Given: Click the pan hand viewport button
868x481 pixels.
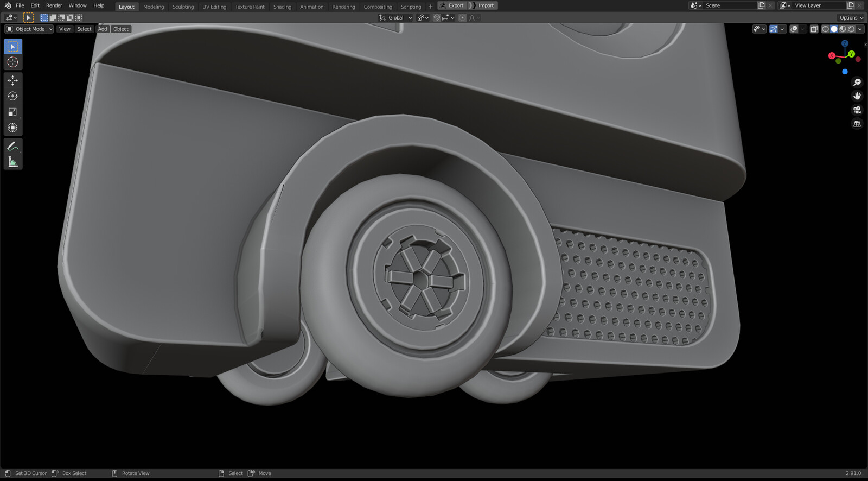Looking at the screenshot, I should (x=857, y=96).
